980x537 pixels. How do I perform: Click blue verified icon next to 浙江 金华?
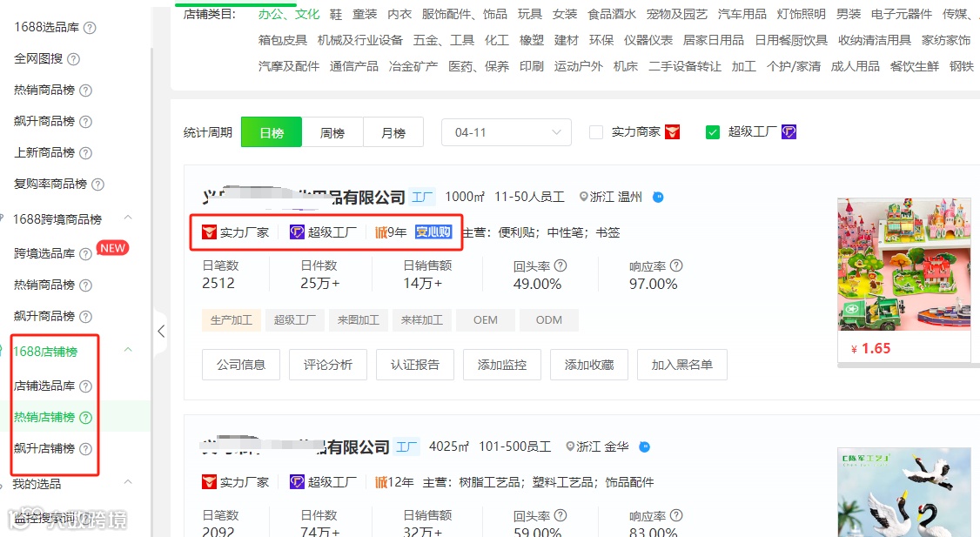644,446
